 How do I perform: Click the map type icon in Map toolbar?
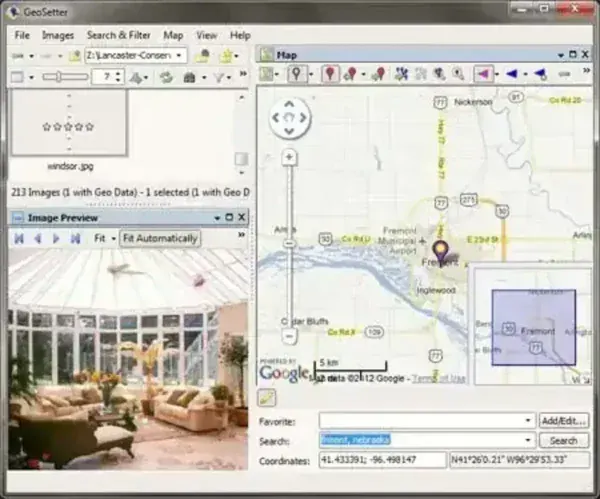pyautogui.click(x=266, y=74)
